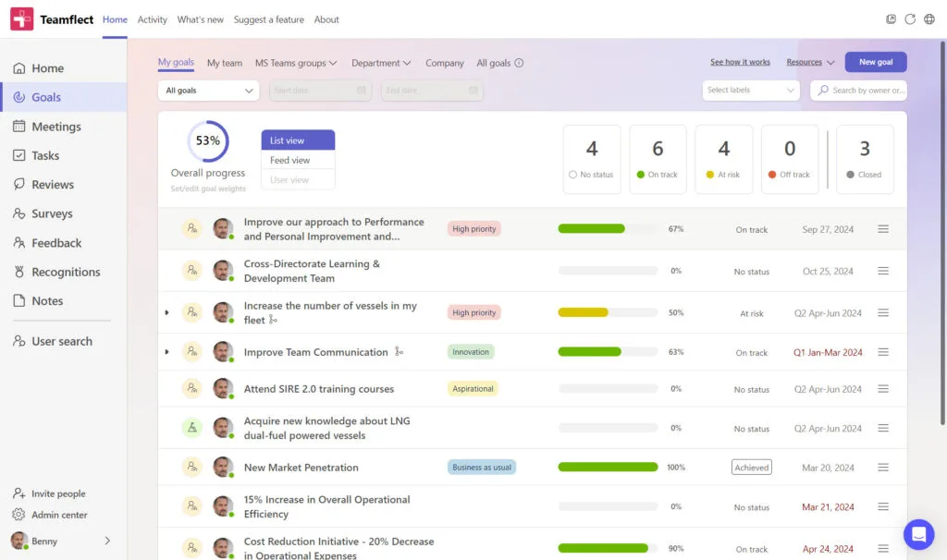Viewport: 947px width, 560px height.
Task: Open the Activity tab in top navigation
Action: coord(152,19)
